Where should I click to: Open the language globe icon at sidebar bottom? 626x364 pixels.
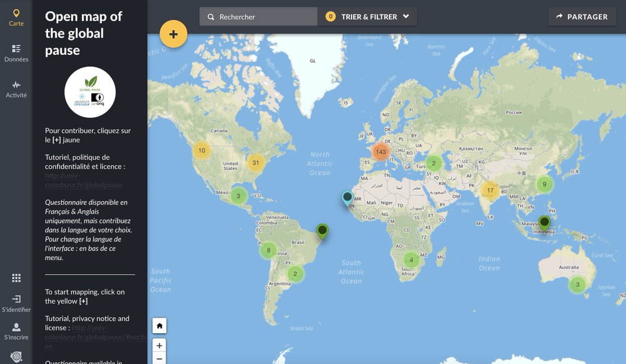pos(16,357)
